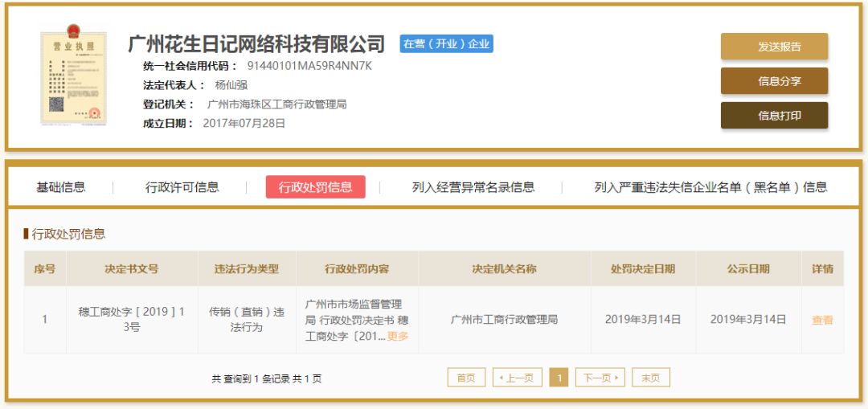Click legal representative name 杨仙强
868x409 pixels.
click(231, 85)
